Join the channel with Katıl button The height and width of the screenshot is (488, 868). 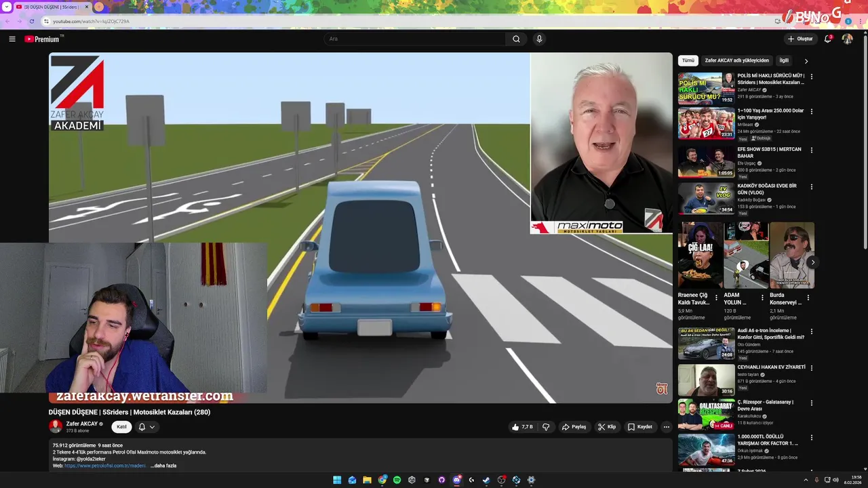[121, 427]
